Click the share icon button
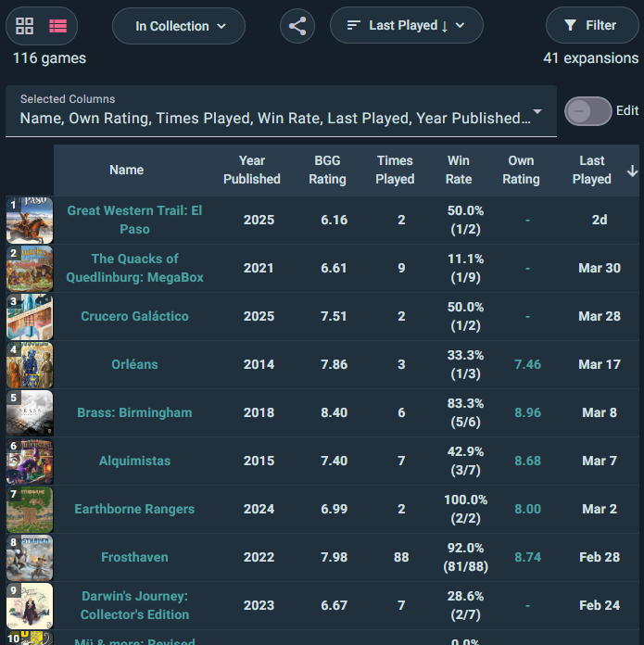 pyautogui.click(x=297, y=26)
